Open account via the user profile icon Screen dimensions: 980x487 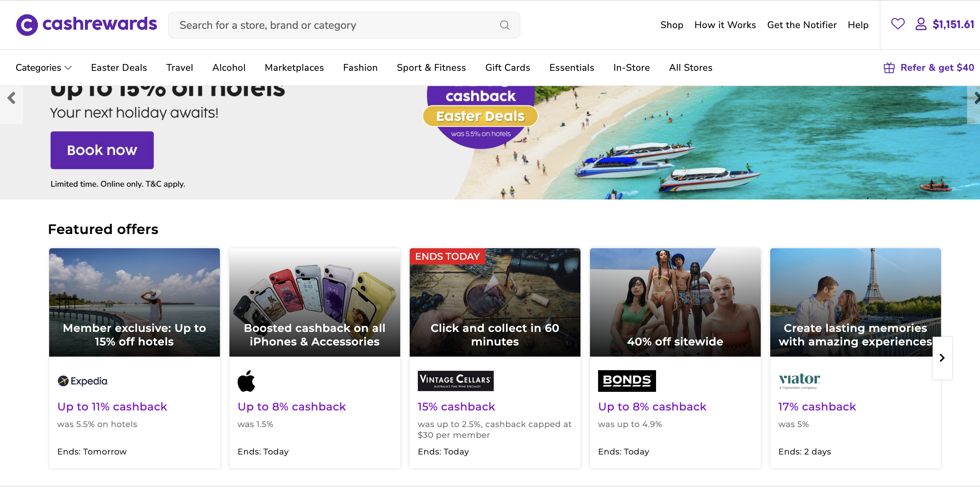pos(921,24)
